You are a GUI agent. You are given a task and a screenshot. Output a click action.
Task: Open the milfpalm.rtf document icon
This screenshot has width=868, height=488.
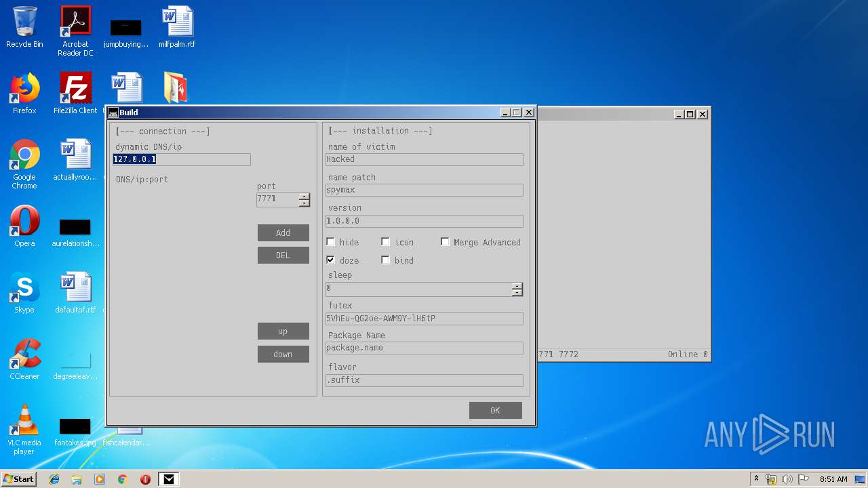[177, 27]
